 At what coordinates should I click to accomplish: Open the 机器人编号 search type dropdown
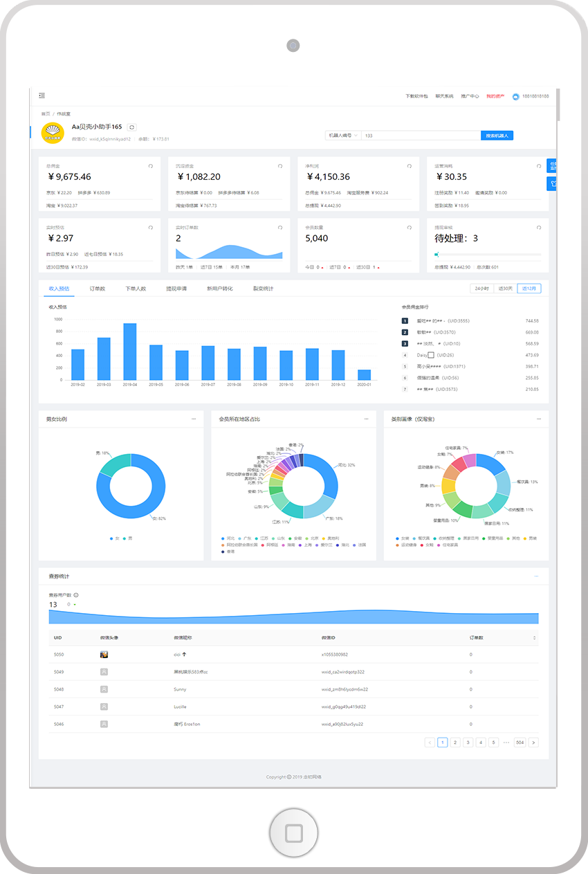pos(342,136)
